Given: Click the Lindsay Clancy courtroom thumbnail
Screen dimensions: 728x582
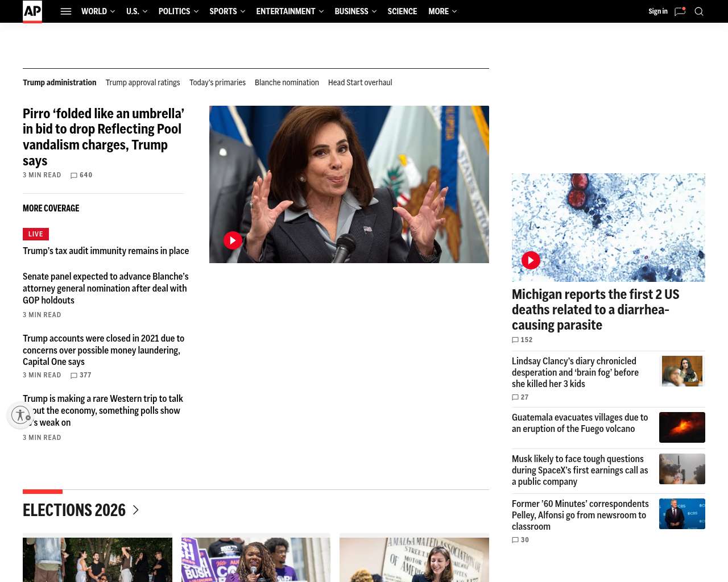Looking at the screenshot, I should click(682, 371).
